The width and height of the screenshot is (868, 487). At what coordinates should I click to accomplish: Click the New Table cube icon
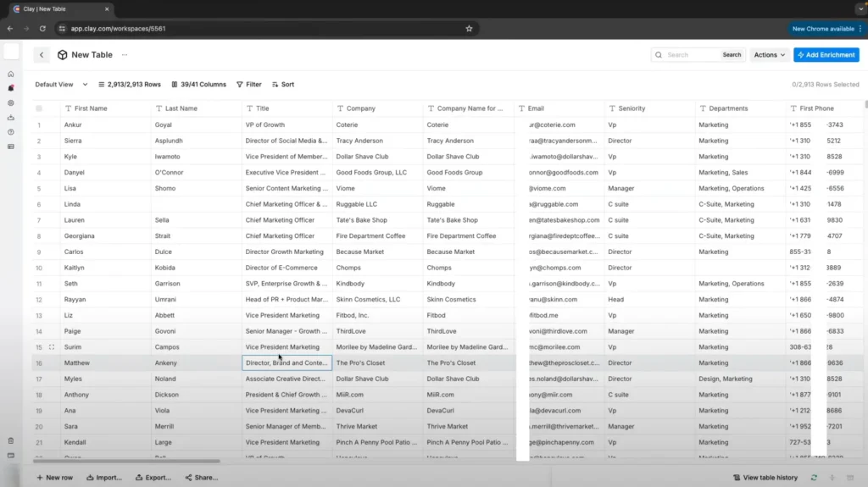63,55
